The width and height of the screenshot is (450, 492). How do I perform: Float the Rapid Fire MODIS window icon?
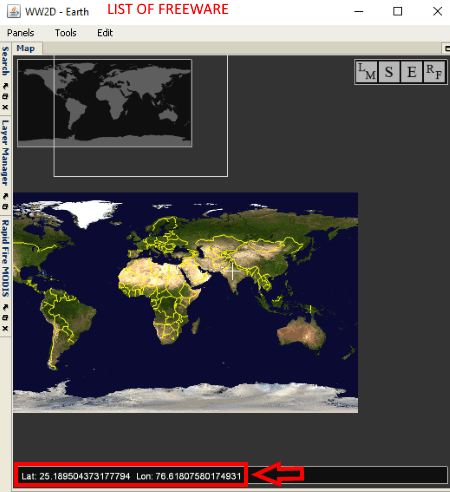click(x=5, y=318)
